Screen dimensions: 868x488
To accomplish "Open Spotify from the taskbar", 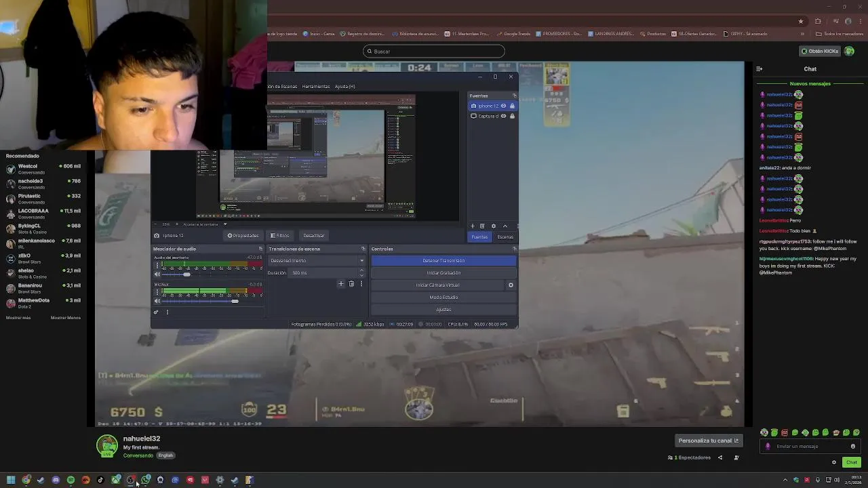I will 71,480.
